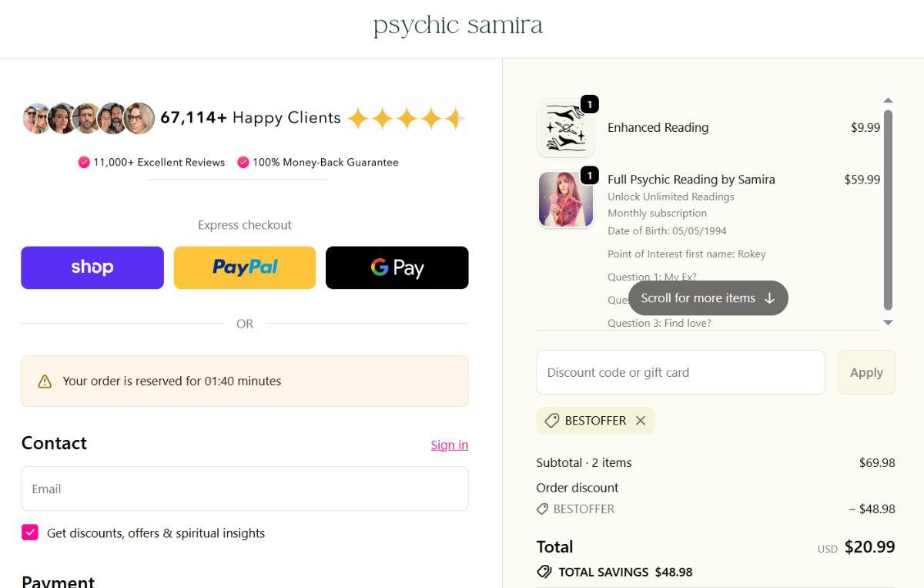Remove the BESTOFFER discount code
924x588 pixels.
641,421
